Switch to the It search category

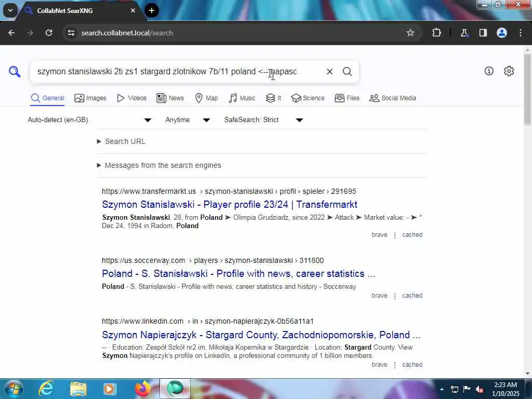tap(273, 98)
